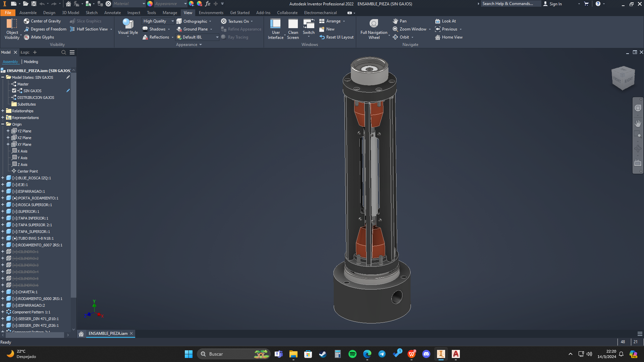Image resolution: width=644 pixels, height=362 pixels.
Task: Click the Appearance color wheel swatch
Action: click(x=150, y=4)
